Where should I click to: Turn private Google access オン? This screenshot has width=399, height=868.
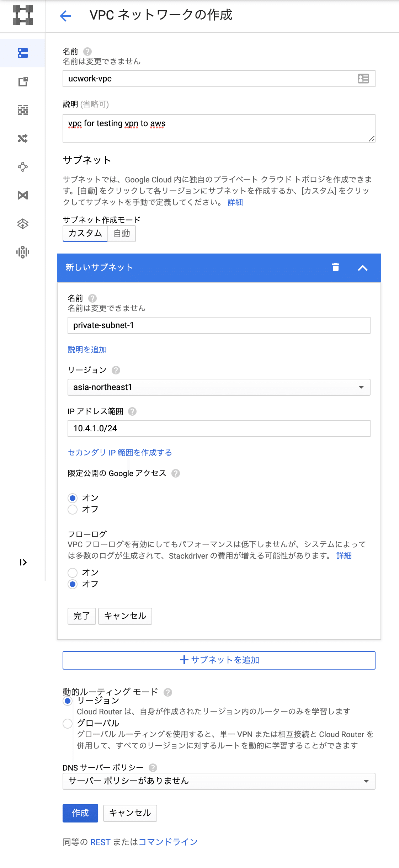[73, 498]
